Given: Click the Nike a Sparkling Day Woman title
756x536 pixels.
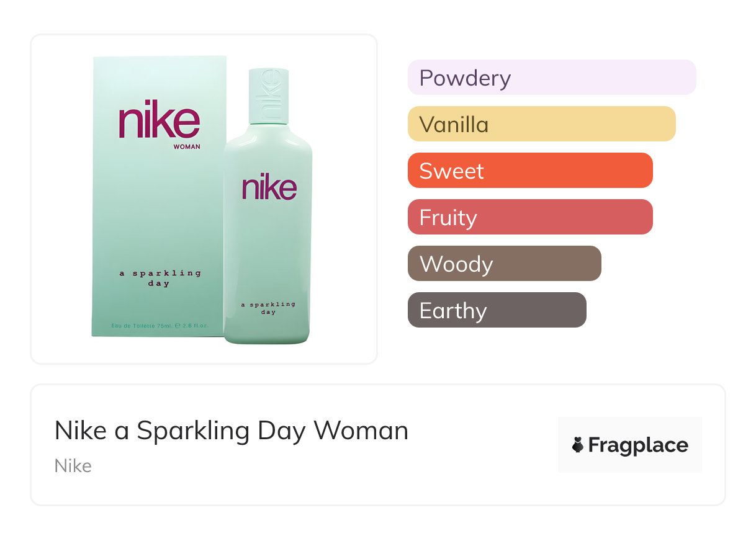Looking at the screenshot, I should [231, 431].
